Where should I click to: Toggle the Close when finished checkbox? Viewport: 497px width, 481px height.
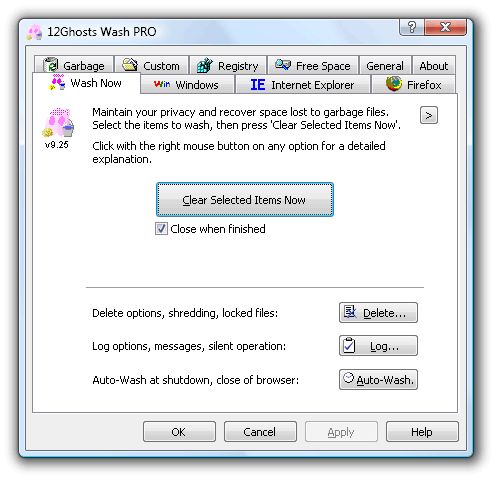[x=161, y=229]
